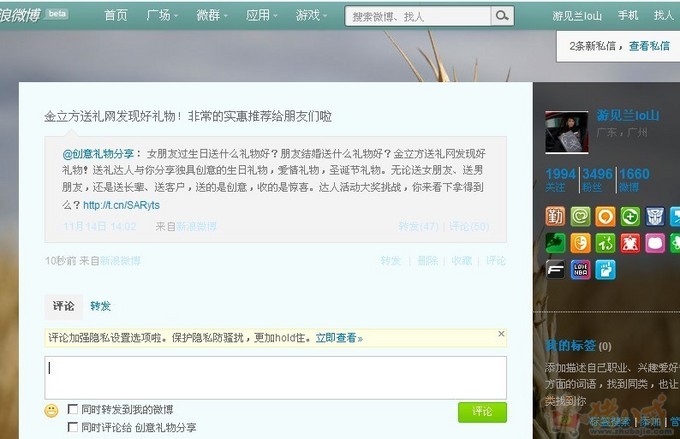Open 手机 in the top navigation
Screen dimensions: 680x439
(628, 16)
